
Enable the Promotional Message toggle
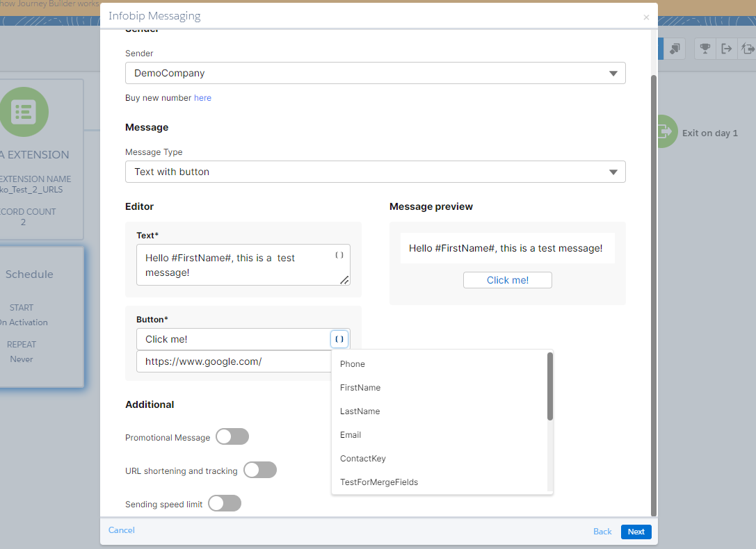pyautogui.click(x=232, y=437)
